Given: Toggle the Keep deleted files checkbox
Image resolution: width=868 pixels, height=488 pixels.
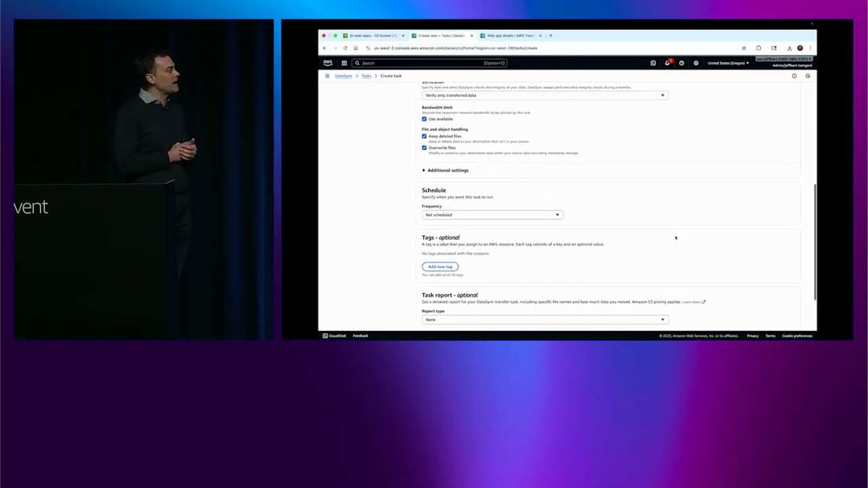Looking at the screenshot, I should (425, 136).
